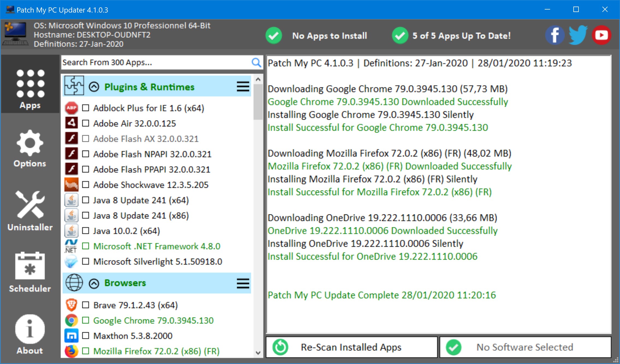Click the Adobe Flash AX icon

(x=71, y=139)
